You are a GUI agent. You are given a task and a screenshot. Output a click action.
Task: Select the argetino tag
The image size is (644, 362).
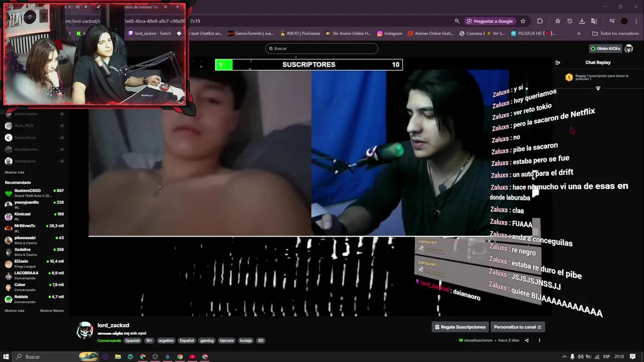click(166, 340)
